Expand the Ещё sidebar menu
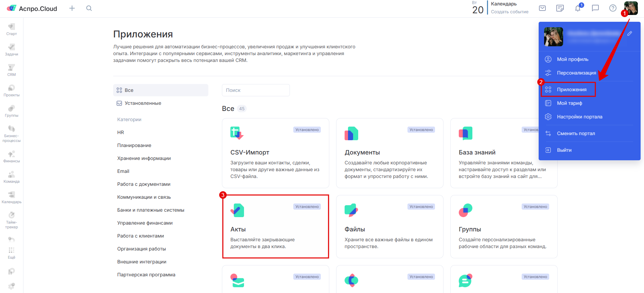The width and height of the screenshot is (644, 293). click(x=12, y=253)
